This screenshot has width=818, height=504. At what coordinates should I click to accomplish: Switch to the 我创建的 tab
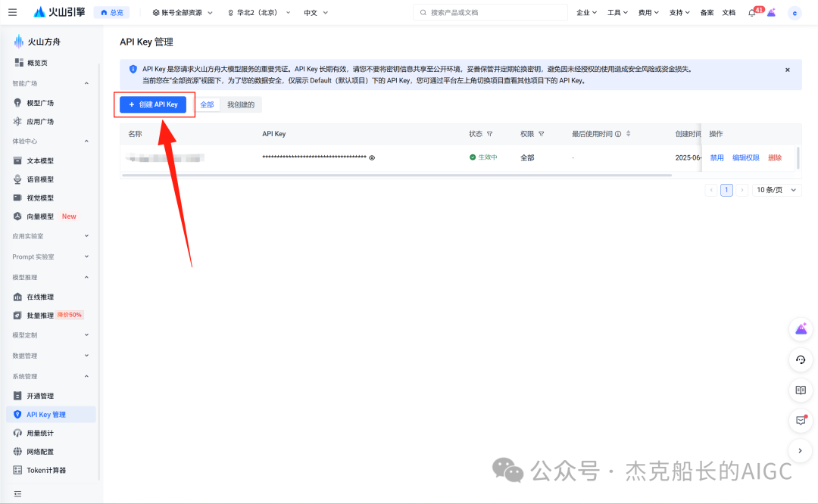pyautogui.click(x=241, y=104)
